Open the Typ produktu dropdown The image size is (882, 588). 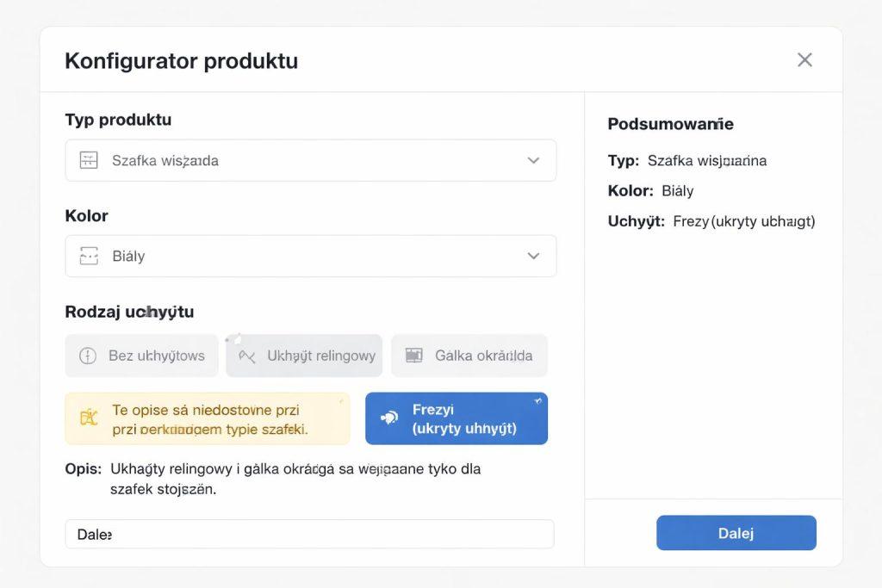[310, 160]
